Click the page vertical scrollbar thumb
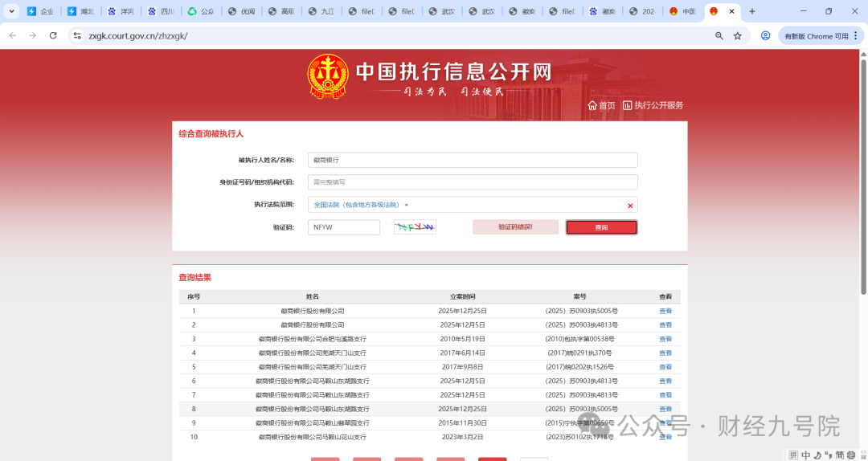Viewport: 868px width, 461px height. click(863, 176)
